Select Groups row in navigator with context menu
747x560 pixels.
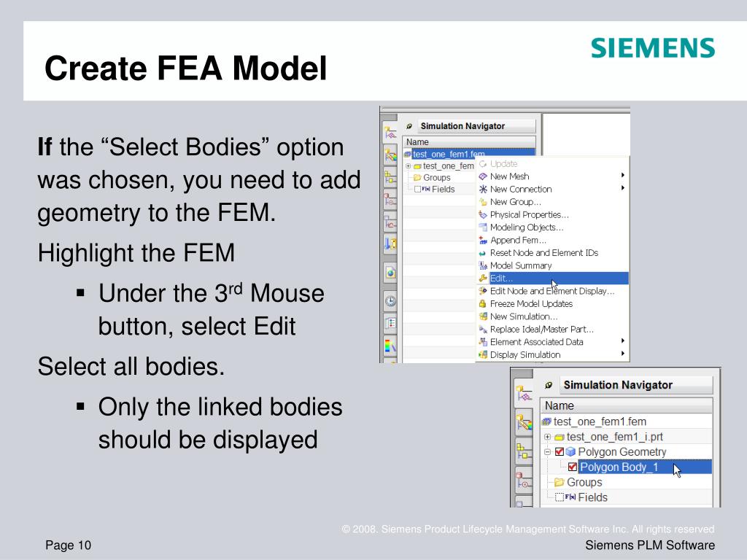[438, 177]
